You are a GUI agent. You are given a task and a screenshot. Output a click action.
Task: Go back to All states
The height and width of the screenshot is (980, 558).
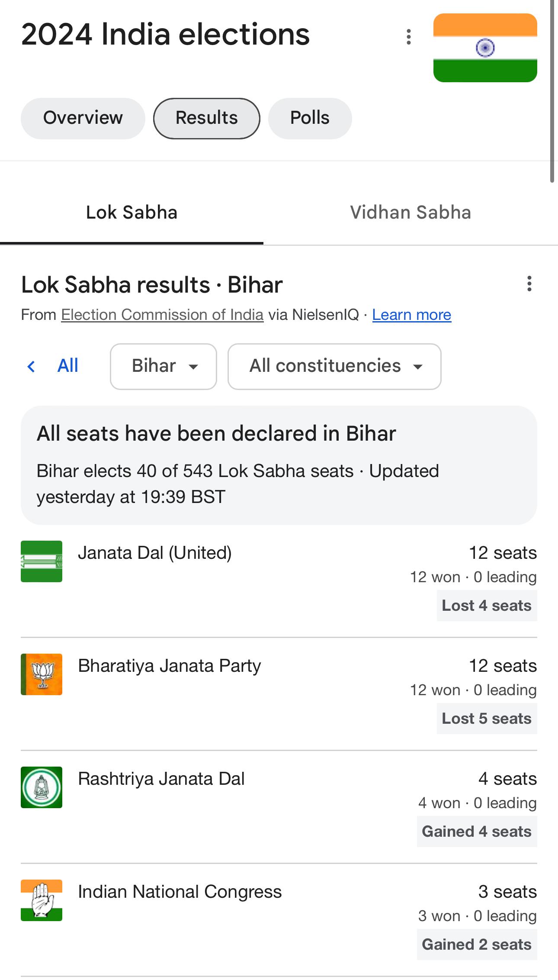pyautogui.click(x=68, y=366)
